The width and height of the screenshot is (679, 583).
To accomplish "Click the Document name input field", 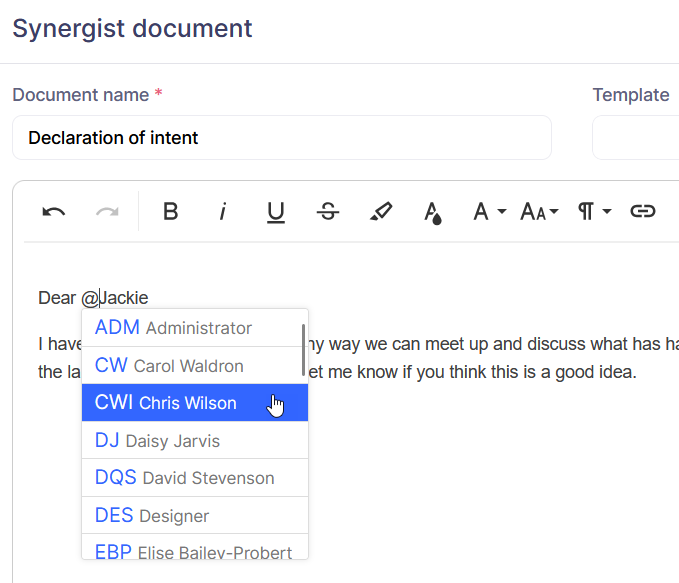I will click(x=281, y=138).
